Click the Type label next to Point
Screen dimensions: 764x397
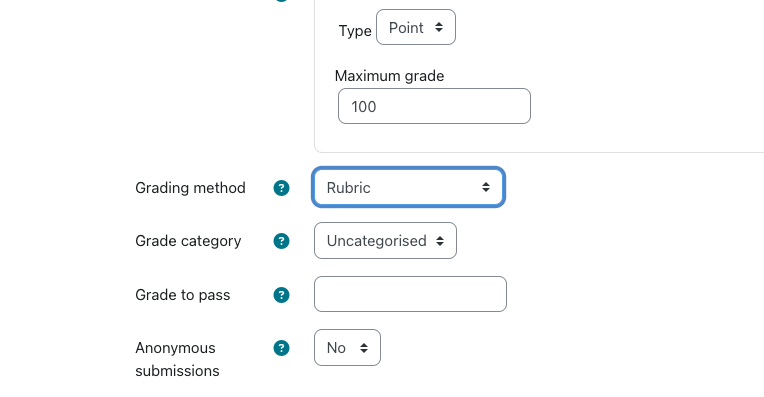coord(355,31)
